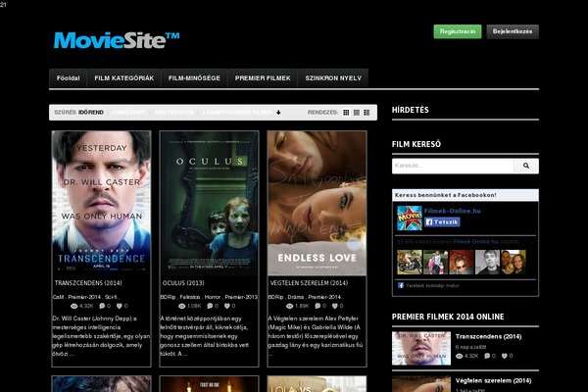Click the Facebook közösségi modul link

[432, 285]
